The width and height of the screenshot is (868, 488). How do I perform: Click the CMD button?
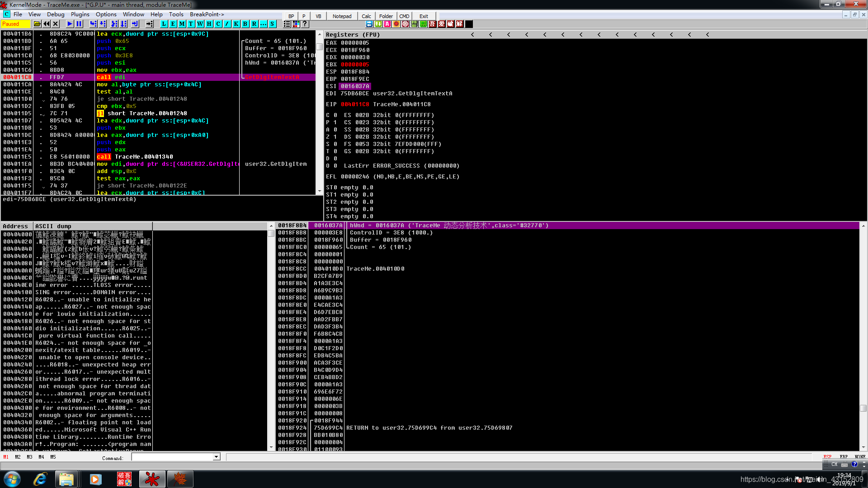(404, 16)
